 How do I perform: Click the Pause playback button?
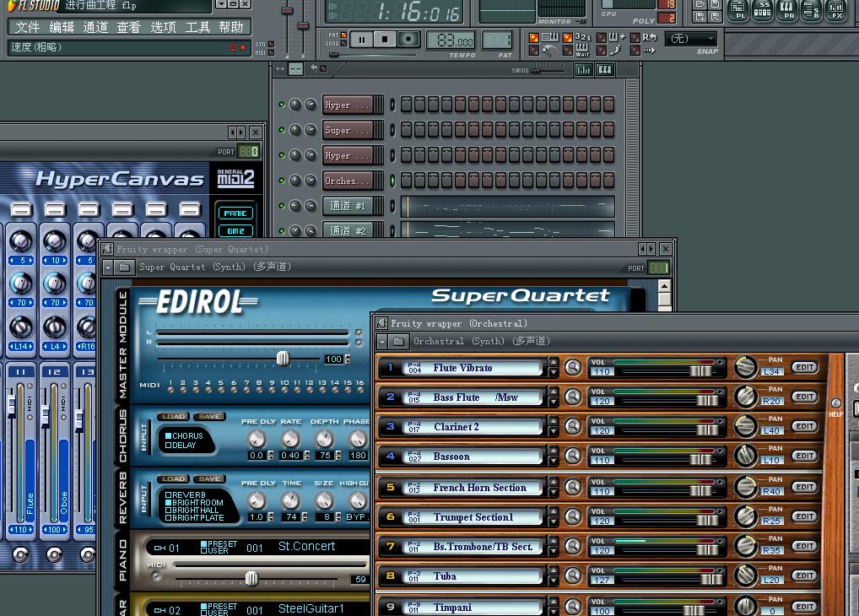361,40
